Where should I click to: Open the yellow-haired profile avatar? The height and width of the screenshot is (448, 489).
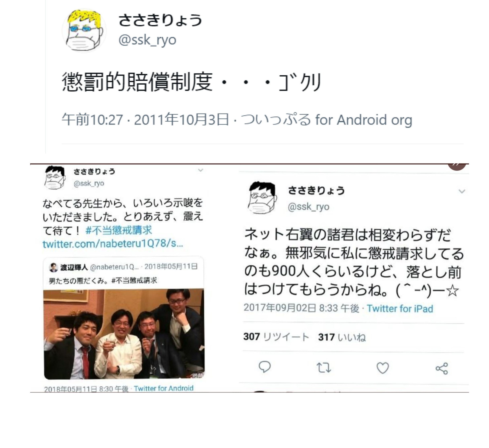coord(84,31)
